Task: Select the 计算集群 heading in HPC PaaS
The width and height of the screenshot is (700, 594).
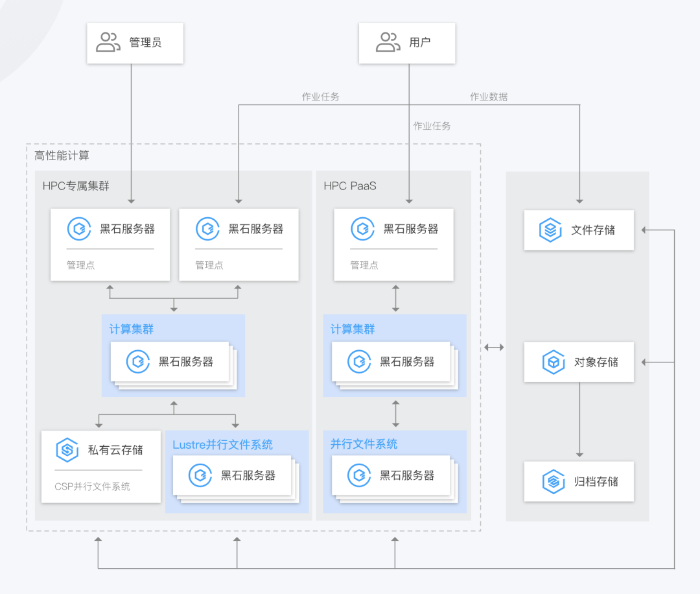Action: click(353, 329)
